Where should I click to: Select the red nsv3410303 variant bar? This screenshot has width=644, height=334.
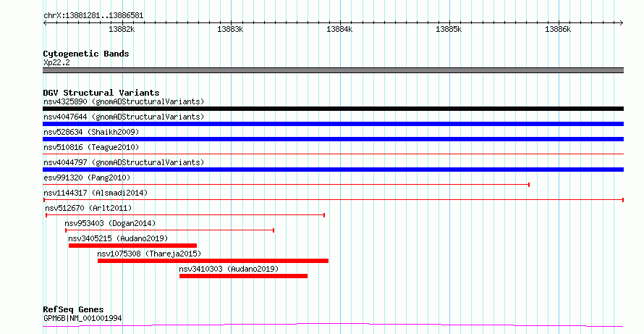(243, 276)
